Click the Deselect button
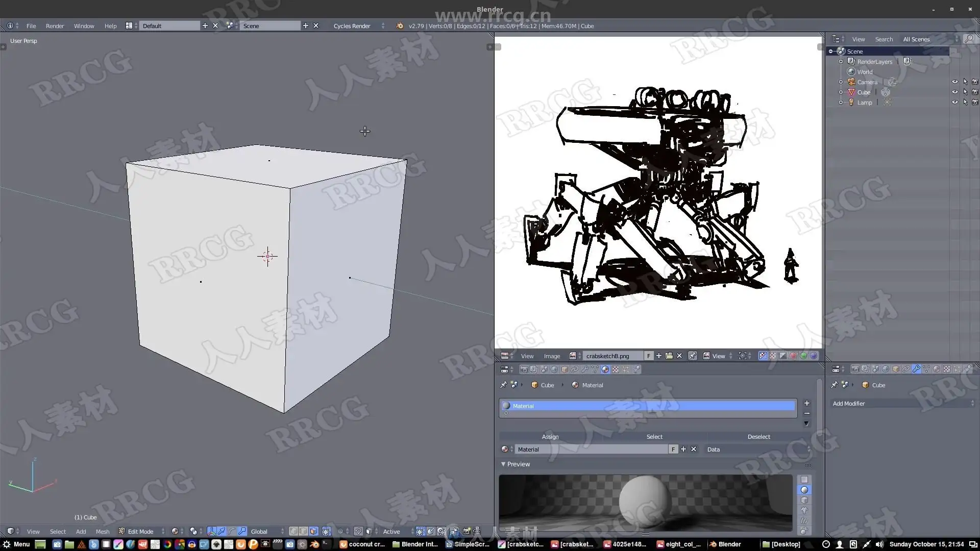The height and width of the screenshot is (551, 980). tap(758, 437)
